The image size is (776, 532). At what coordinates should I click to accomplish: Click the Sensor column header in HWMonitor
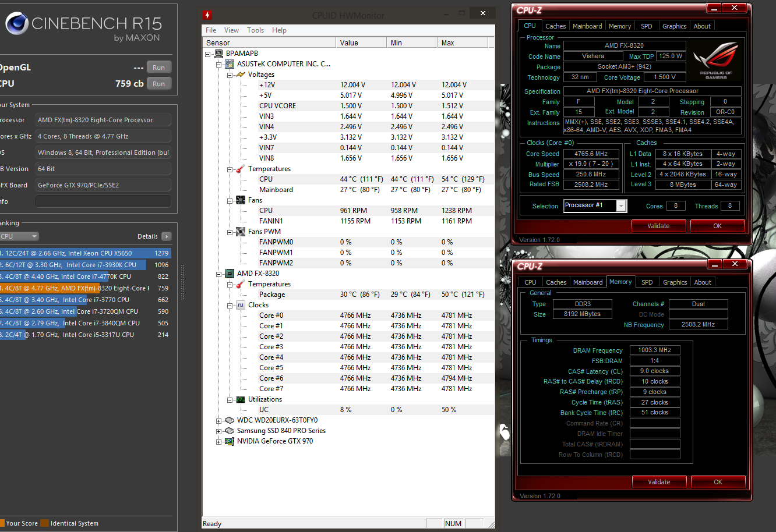pos(269,43)
